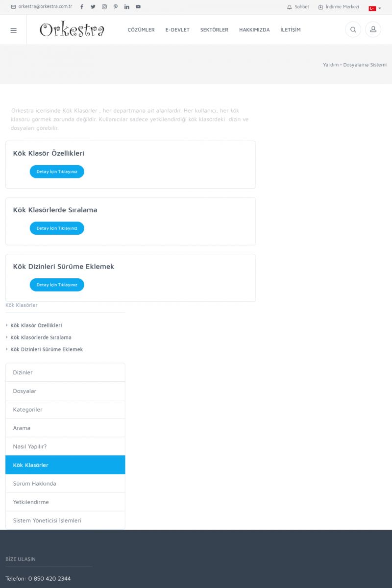Open the LinkedIn icon link
Screen dimensions: 392x588
pos(127,7)
